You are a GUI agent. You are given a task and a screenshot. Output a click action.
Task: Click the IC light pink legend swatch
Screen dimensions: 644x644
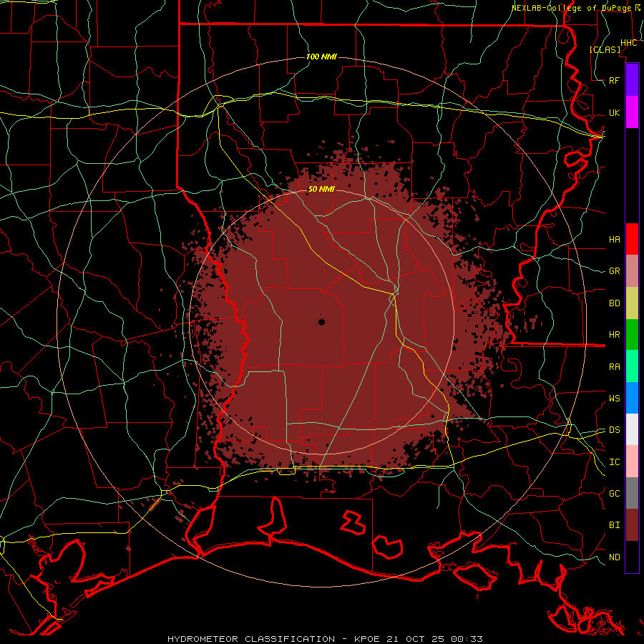[632, 462]
